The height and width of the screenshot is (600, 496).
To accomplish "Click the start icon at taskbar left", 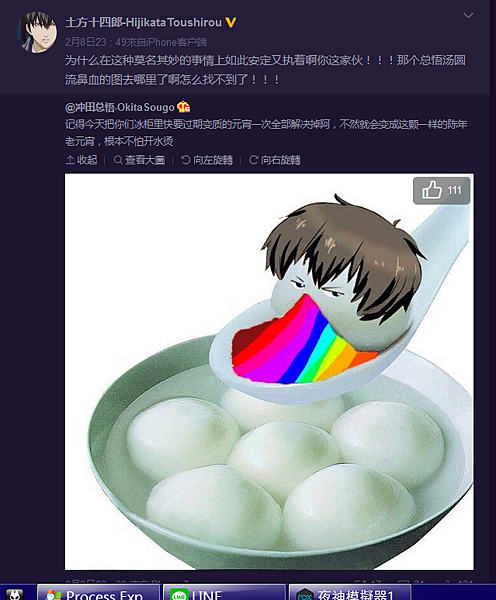I will point(15,593).
